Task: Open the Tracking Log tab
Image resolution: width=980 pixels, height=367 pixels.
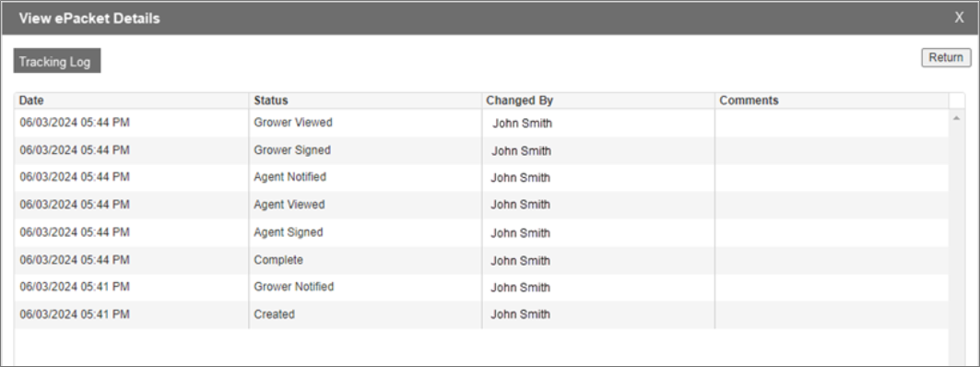Action: [57, 61]
